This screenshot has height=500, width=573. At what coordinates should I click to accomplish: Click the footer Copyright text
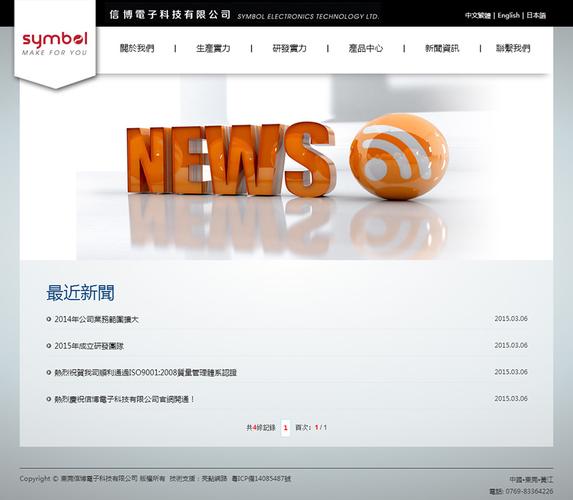pos(92,478)
